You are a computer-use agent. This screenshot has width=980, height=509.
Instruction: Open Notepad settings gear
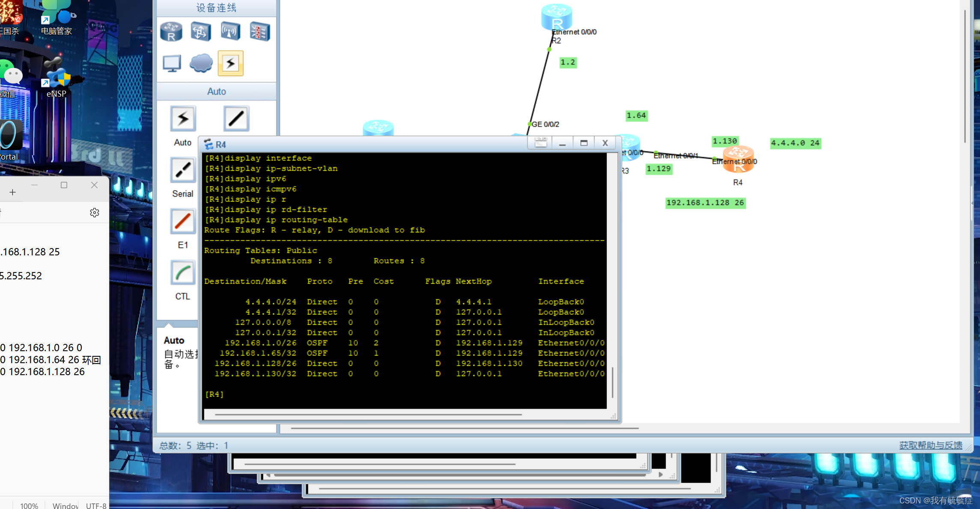click(x=95, y=213)
